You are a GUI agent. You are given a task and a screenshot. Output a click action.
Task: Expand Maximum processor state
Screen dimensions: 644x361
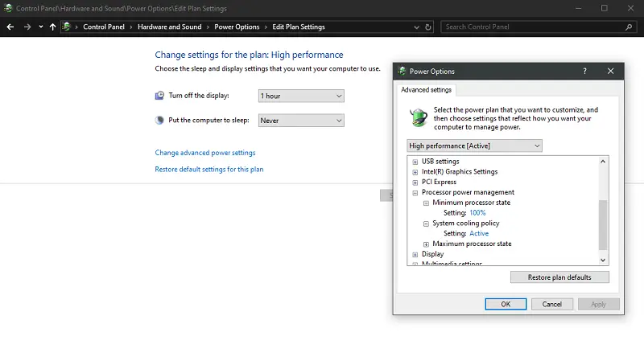pyautogui.click(x=426, y=244)
